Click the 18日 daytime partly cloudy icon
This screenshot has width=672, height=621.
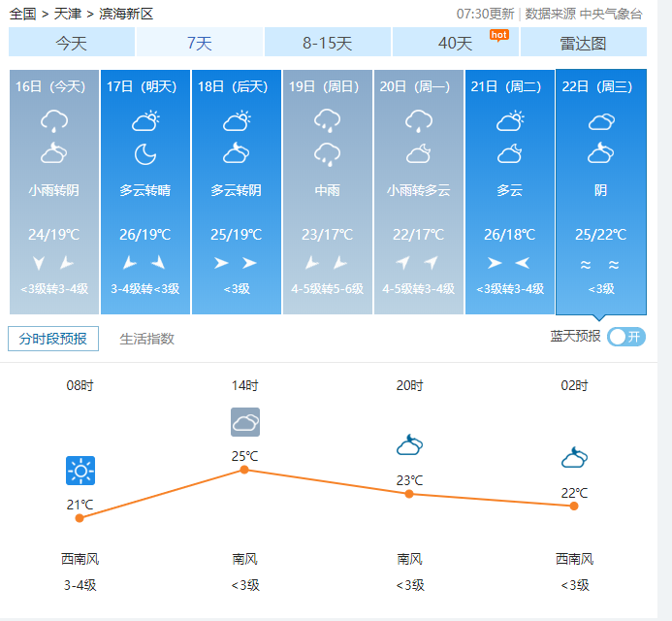(x=237, y=121)
